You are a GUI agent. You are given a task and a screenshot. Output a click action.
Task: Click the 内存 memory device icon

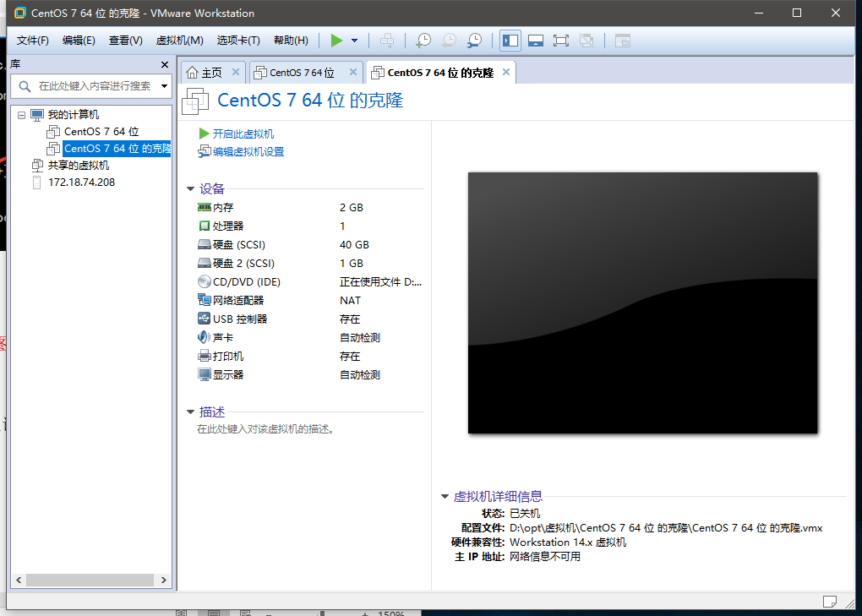tap(204, 207)
